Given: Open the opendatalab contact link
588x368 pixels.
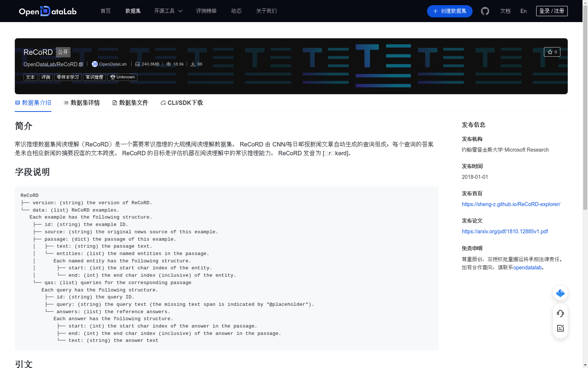Looking at the screenshot, I should (x=527, y=268).
